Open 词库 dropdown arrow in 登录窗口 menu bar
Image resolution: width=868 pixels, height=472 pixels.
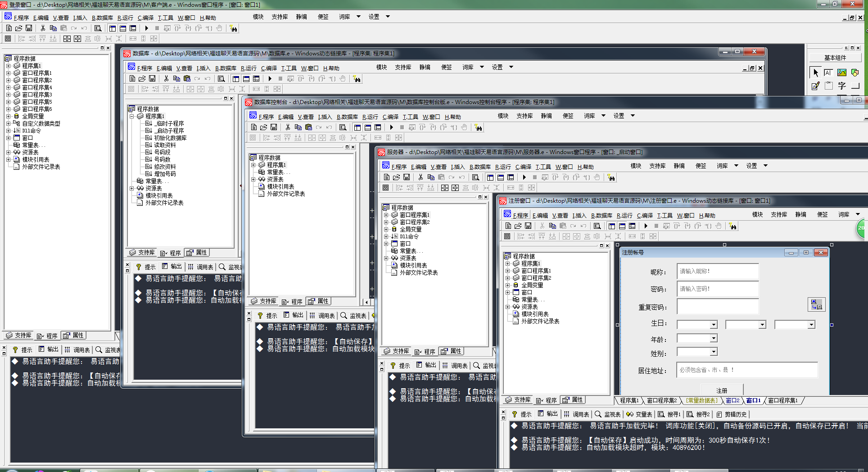click(358, 17)
